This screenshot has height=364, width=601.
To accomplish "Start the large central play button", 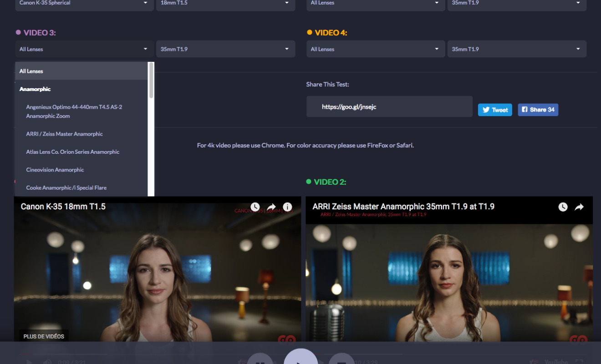I will [x=300, y=356].
